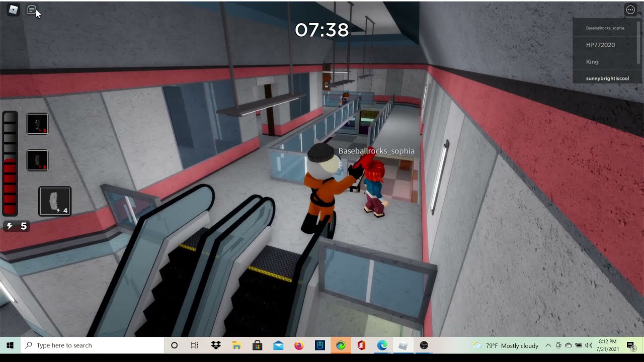This screenshot has height=362, width=644.
Task: Select the second dark ability slot costing 8
Action: (x=38, y=160)
